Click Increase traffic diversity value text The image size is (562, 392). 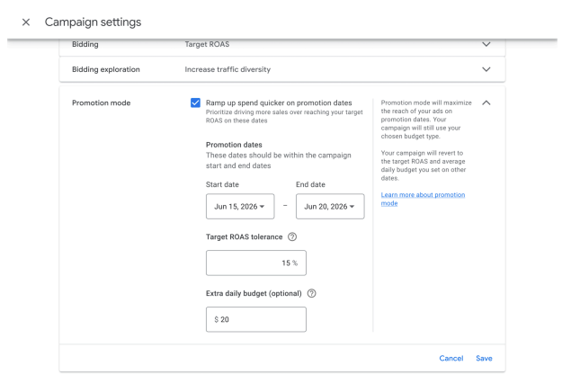[x=228, y=69]
